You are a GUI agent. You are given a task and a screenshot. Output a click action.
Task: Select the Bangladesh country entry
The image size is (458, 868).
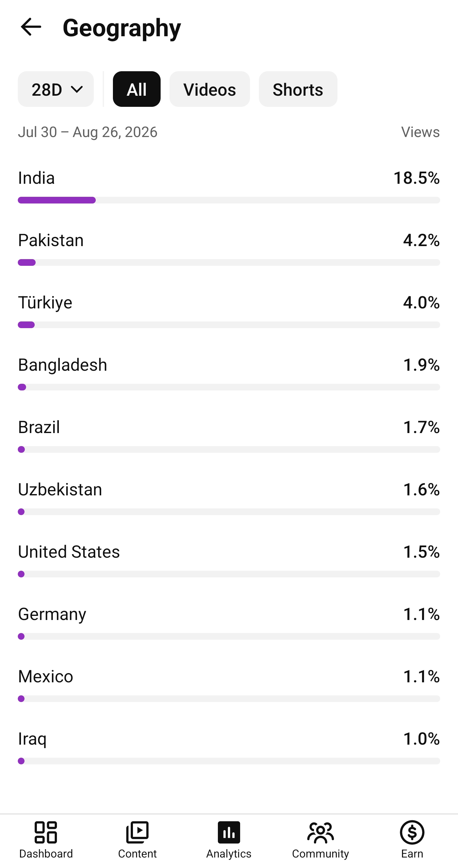pyautogui.click(x=229, y=373)
